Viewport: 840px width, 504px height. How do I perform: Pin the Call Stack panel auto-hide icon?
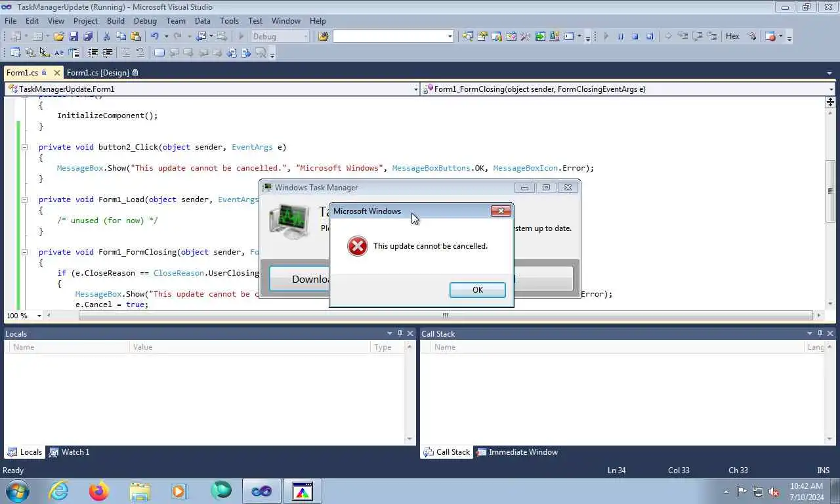820,333
